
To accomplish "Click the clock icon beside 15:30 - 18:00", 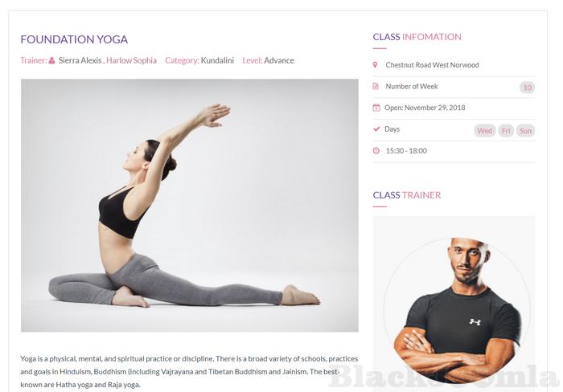I will (x=376, y=151).
